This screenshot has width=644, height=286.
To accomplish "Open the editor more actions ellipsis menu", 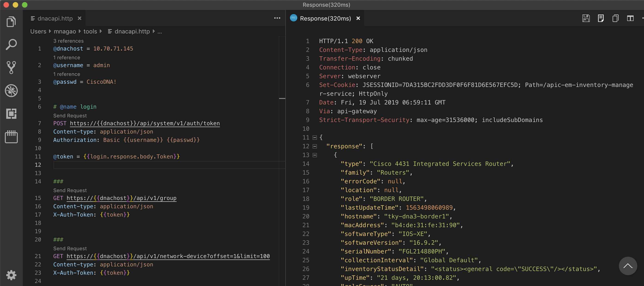I will [277, 18].
